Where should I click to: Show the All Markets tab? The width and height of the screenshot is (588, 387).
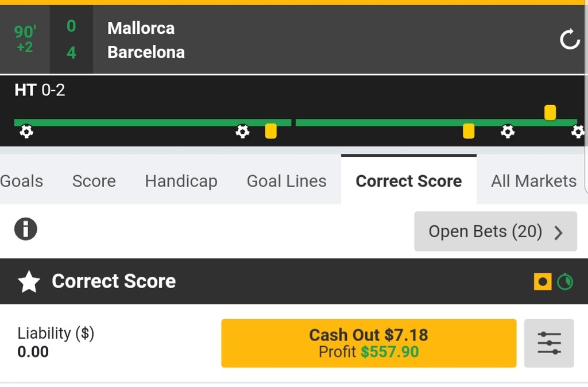tap(533, 181)
